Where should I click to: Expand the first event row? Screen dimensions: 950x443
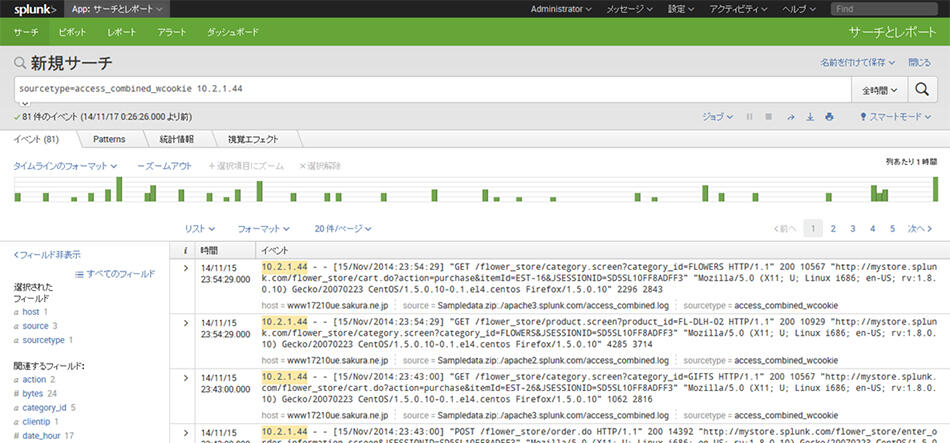pos(186,267)
